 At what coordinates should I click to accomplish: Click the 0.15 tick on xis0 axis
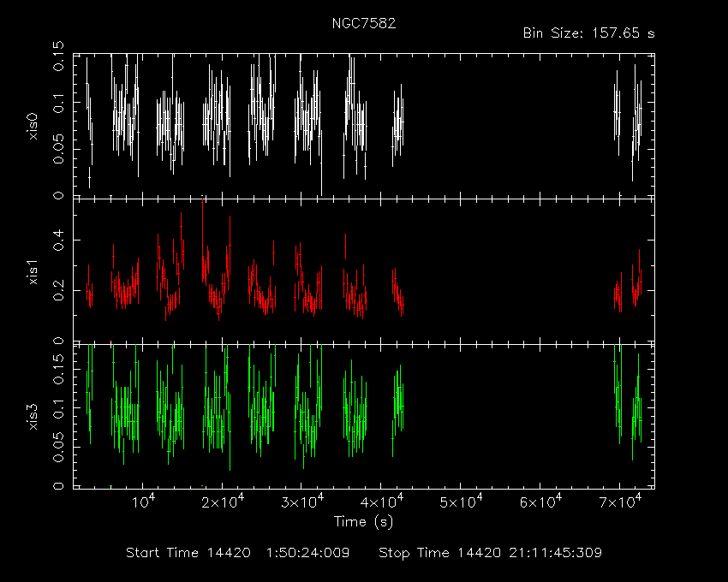[x=58, y=56]
